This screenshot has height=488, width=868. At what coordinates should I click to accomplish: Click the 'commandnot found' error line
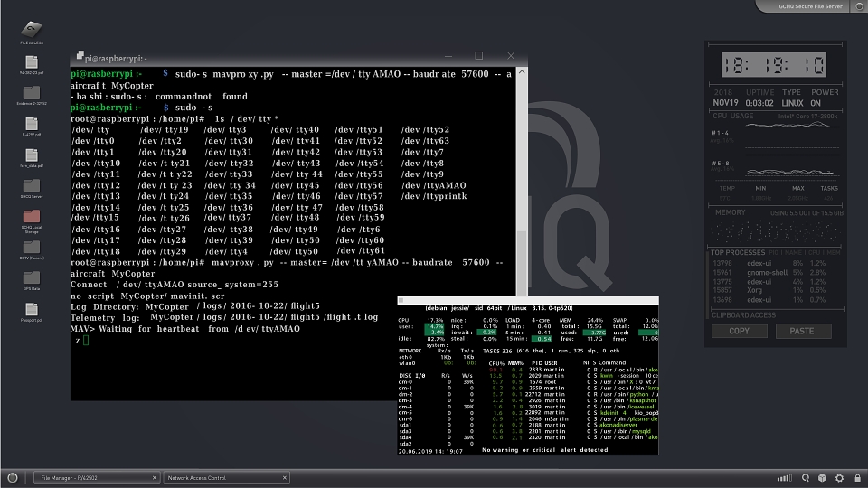(159, 97)
